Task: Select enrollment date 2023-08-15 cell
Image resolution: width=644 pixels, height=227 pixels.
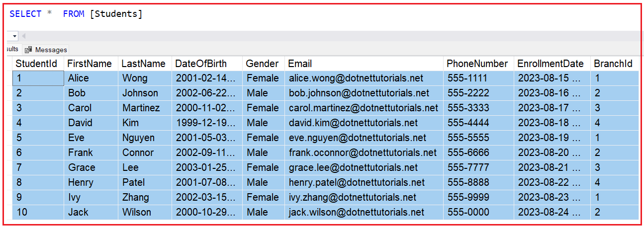Action: coord(552,78)
